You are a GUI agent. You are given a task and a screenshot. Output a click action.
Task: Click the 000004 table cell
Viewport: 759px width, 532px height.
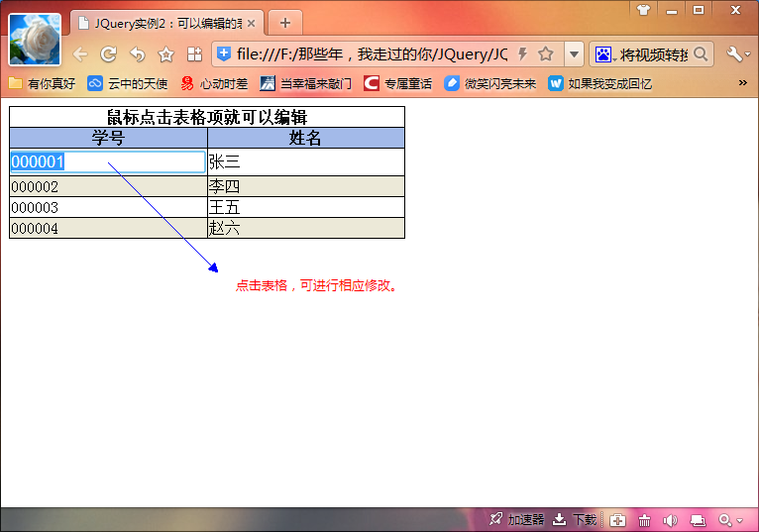108,228
